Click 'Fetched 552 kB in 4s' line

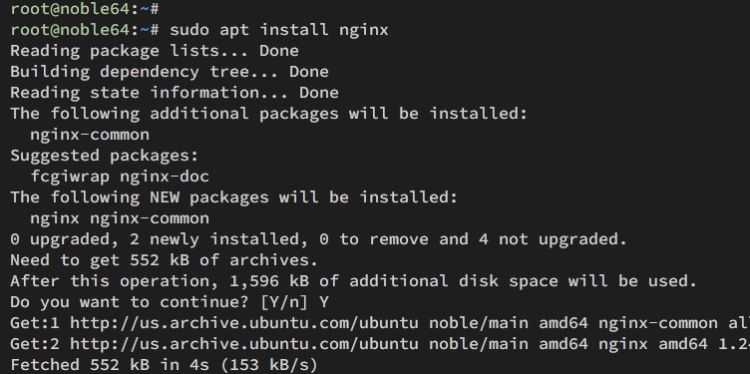pos(164,365)
